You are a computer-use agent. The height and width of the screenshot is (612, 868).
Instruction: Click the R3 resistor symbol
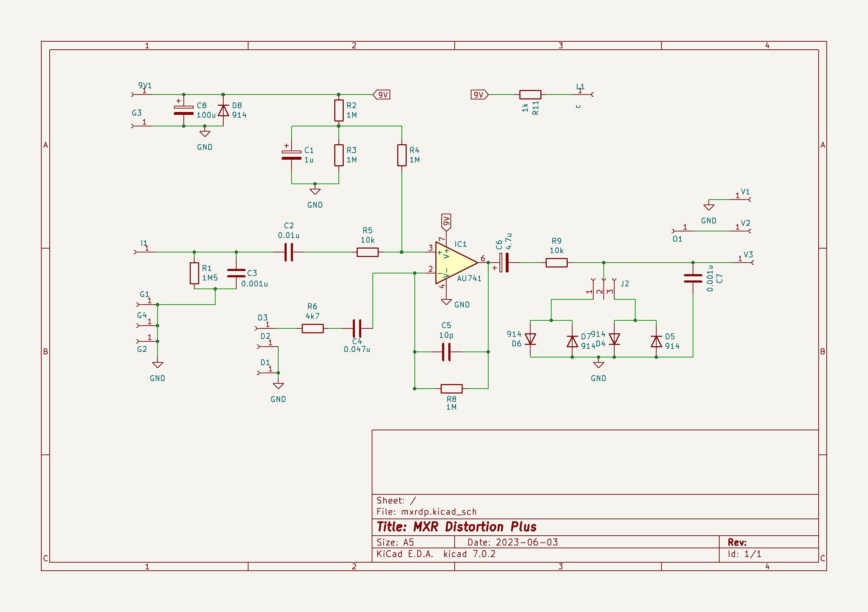coord(339,155)
